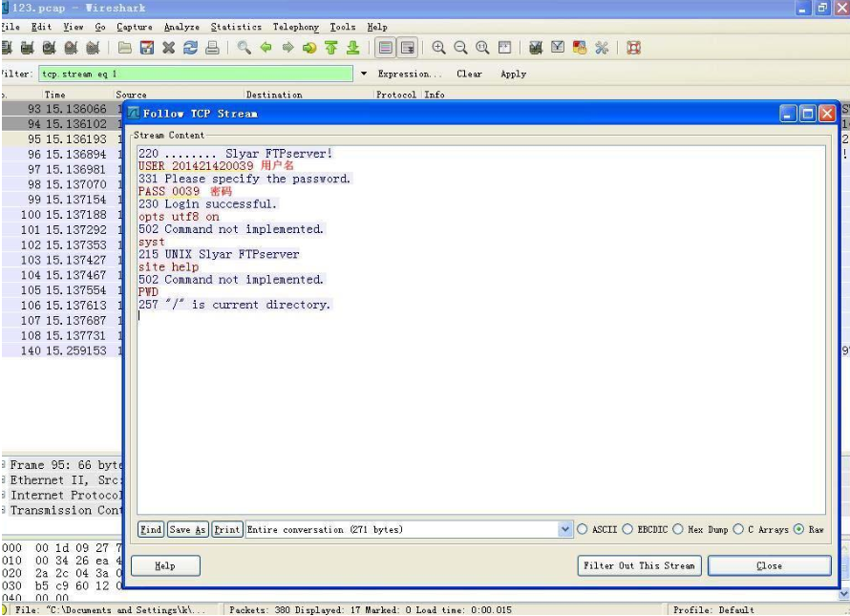This screenshot has height=616, width=850.
Task: Edit capture filters toolbar icon
Action: tap(536, 48)
